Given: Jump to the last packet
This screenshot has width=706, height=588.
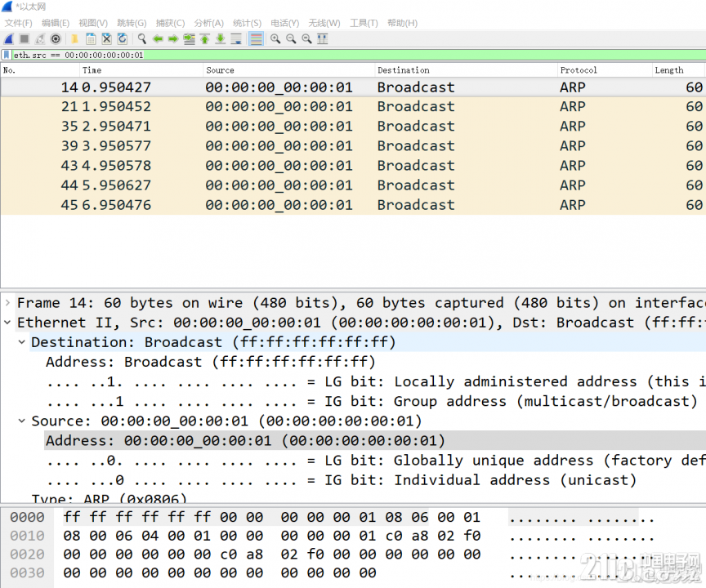Looking at the screenshot, I should [220, 39].
